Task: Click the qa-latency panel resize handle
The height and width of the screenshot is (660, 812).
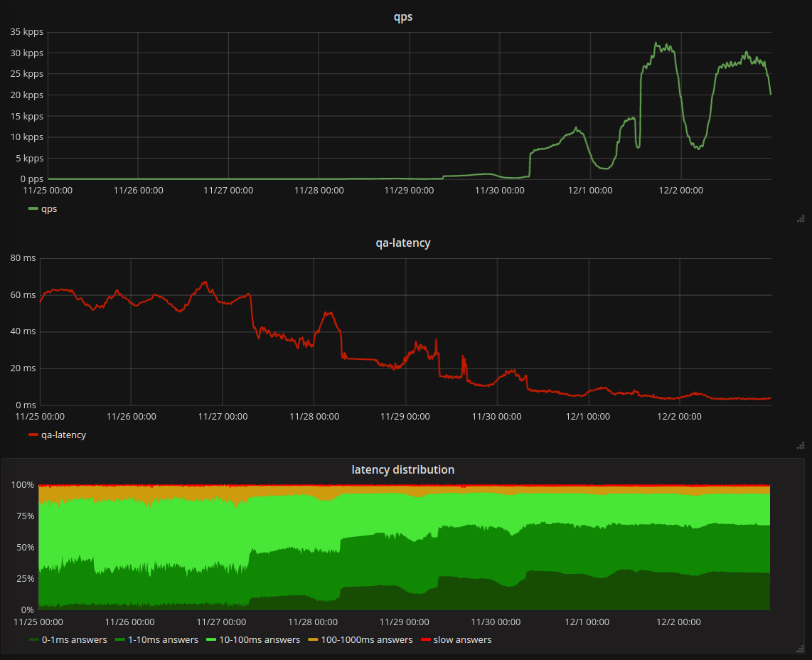Action: click(x=800, y=446)
